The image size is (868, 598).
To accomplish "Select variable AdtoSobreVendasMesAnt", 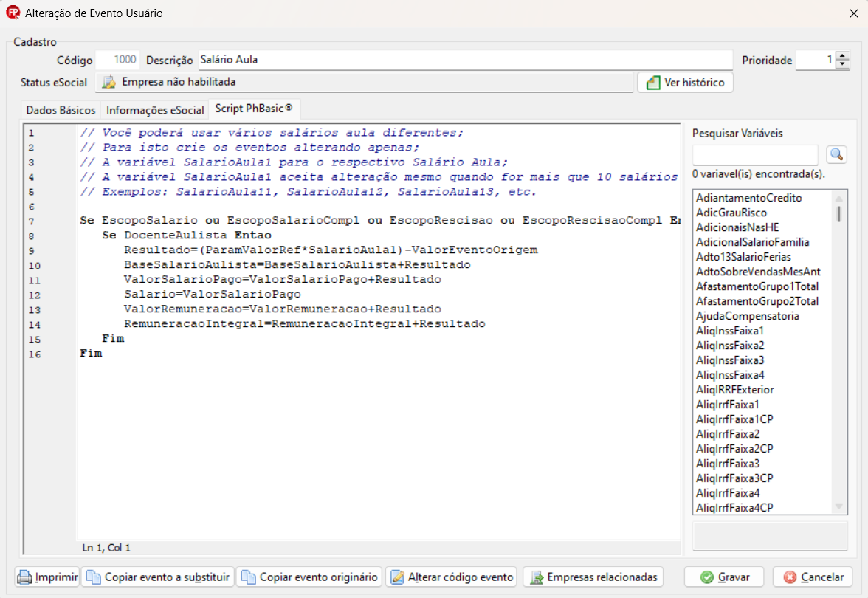I will pyautogui.click(x=759, y=272).
